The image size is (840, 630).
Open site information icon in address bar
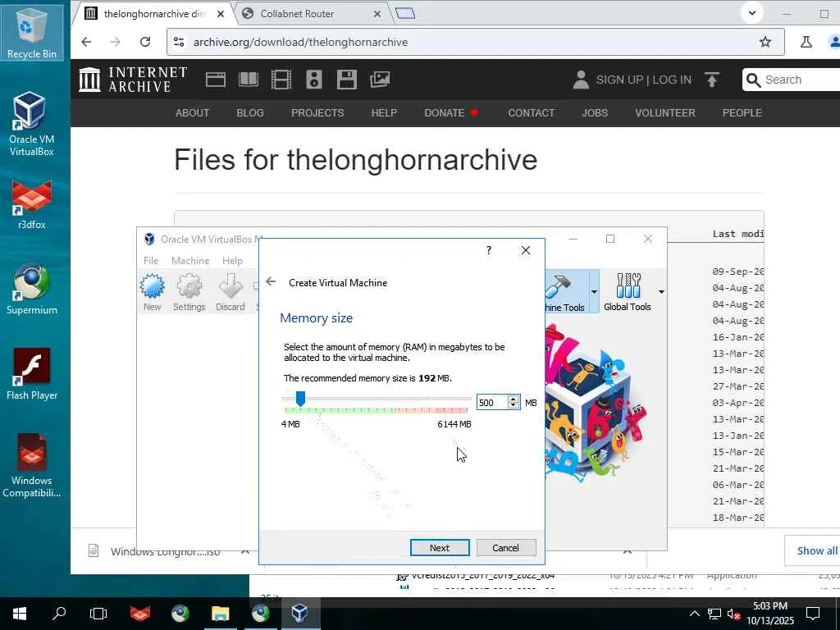[179, 42]
